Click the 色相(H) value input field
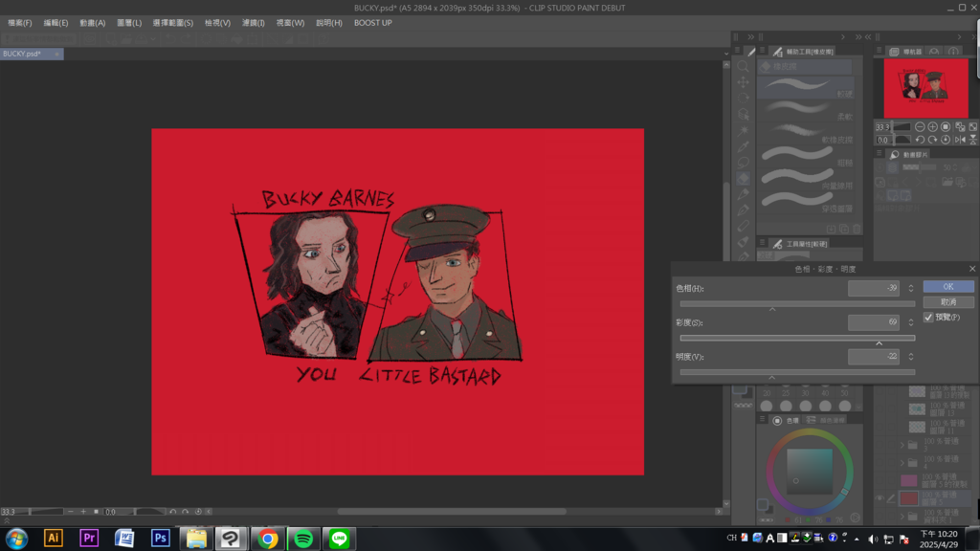980x551 pixels. click(873, 288)
